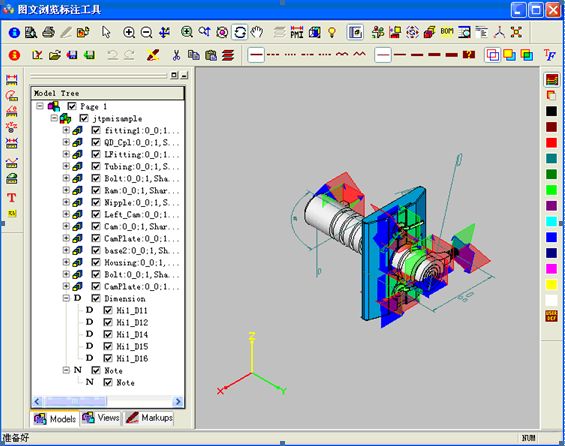This screenshot has height=446, width=565.
Task: Click the text font TF icon
Action: pyautogui.click(x=550, y=55)
